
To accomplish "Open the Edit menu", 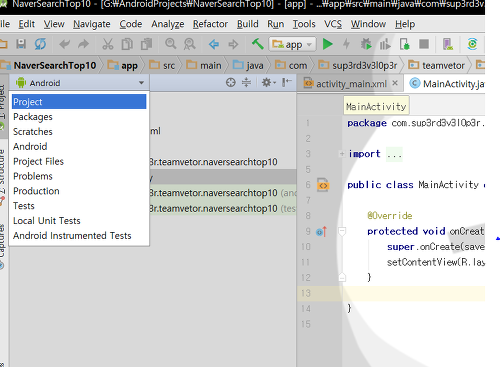I will [x=27, y=24].
